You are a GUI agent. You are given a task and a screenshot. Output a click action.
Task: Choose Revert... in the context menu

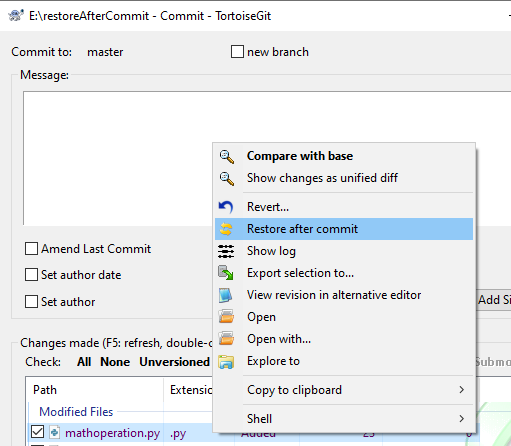coord(344,207)
